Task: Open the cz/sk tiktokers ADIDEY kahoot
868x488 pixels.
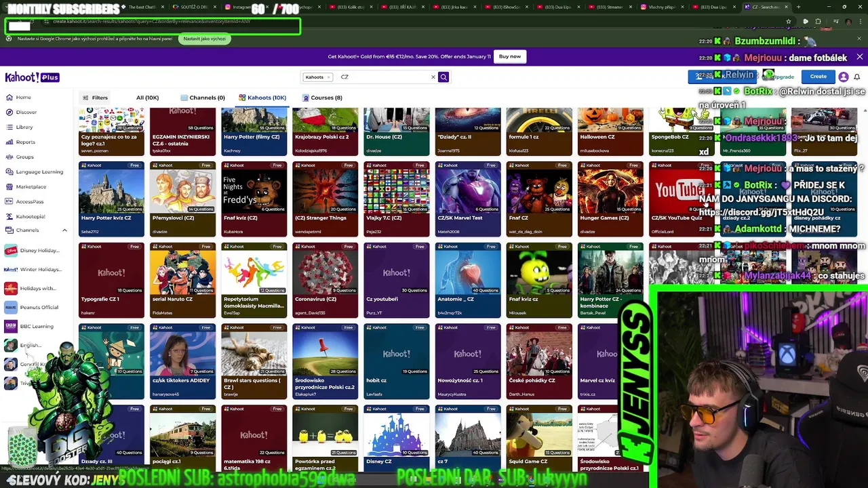Action: tap(182, 362)
